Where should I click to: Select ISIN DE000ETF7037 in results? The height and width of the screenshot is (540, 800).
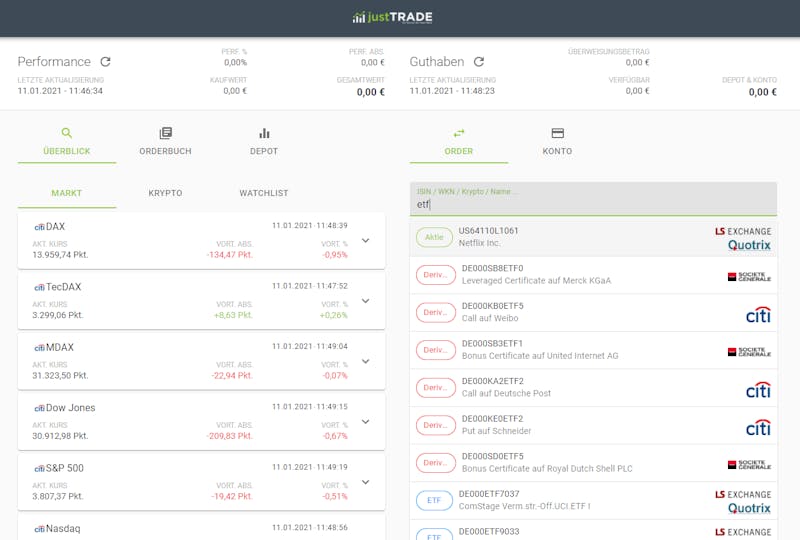(489, 494)
